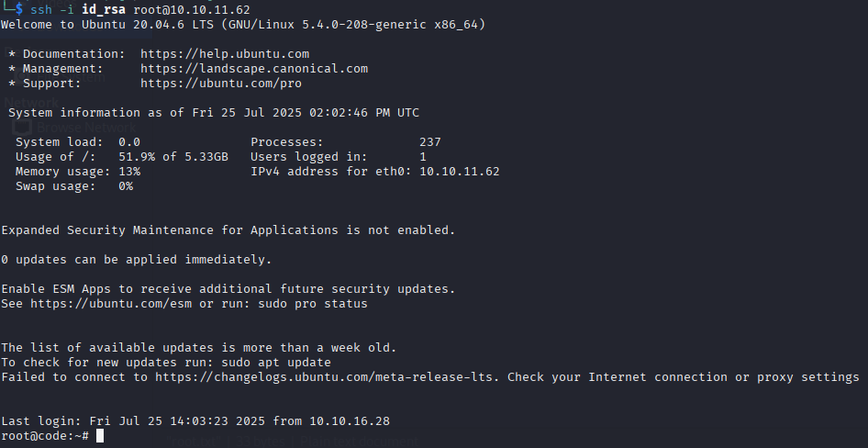Click the root@code:~# shell prompt
The height and width of the screenshot is (448, 868).
[45, 436]
